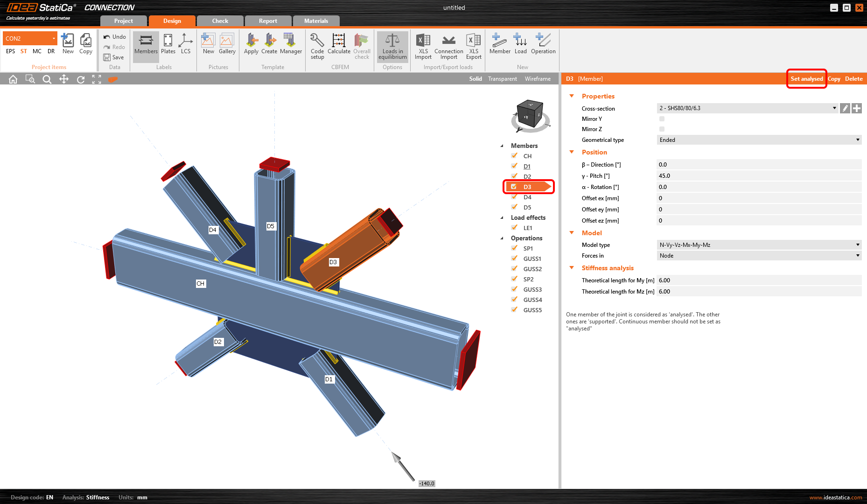Screen dimensions: 867x504
Task: Uncheck the GUSS1 operation checkbox
Action: (514, 259)
